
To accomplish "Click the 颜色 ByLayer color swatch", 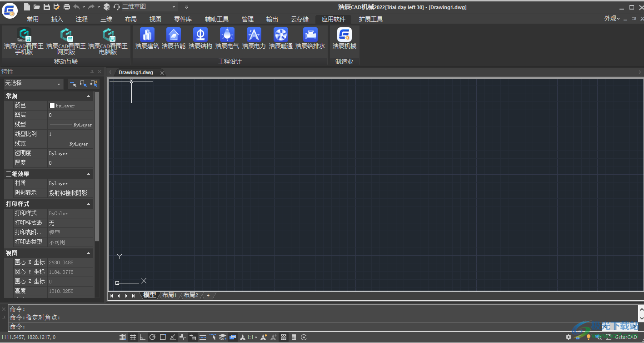I will [x=52, y=106].
